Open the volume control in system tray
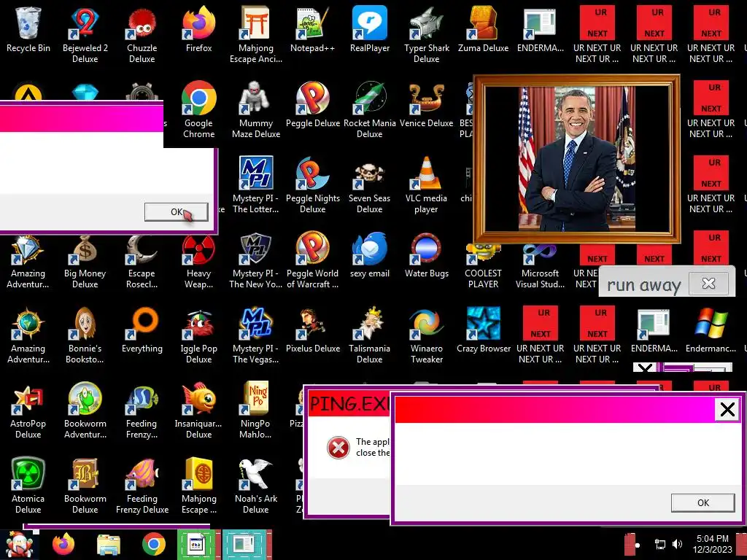The image size is (747, 560). pos(677,544)
